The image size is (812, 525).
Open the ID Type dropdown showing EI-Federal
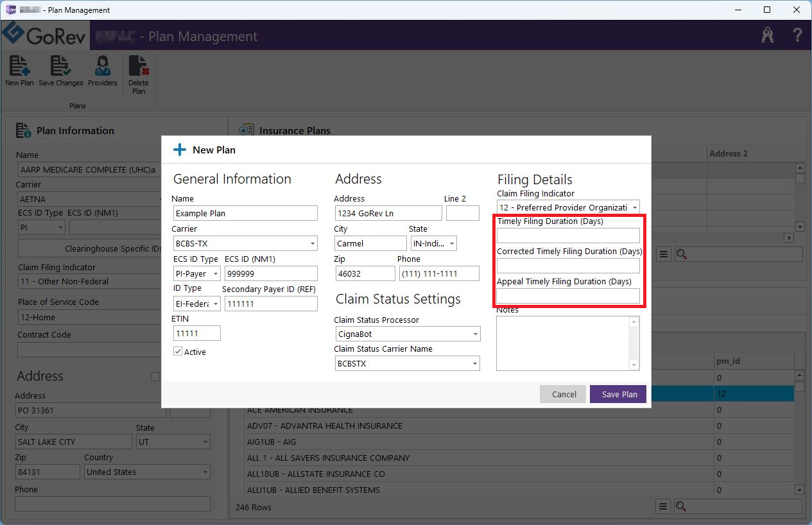197,304
